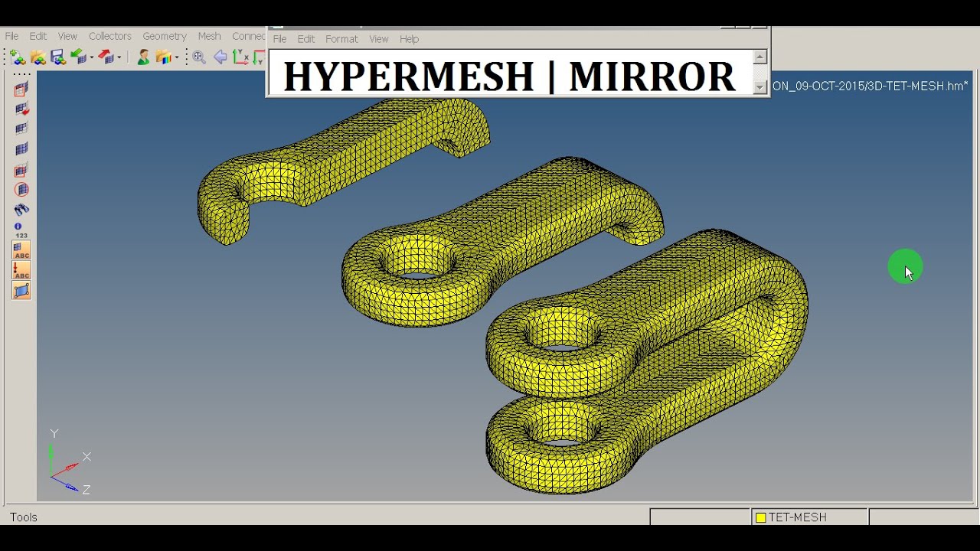Image resolution: width=980 pixels, height=551 pixels.
Task: Open the HyperMesh File menu
Action: point(11,36)
